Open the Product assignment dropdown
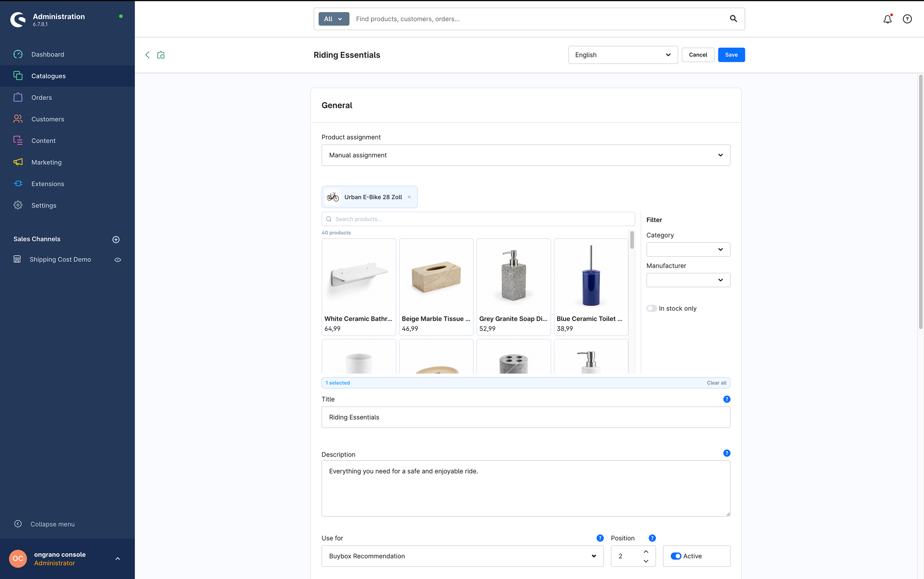The image size is (924, 579). tap(526, 155)
